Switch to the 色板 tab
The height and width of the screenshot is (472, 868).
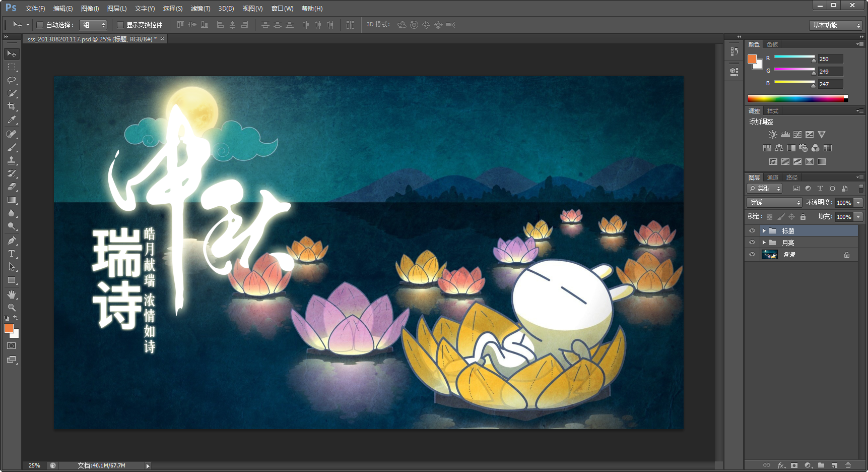772,44
